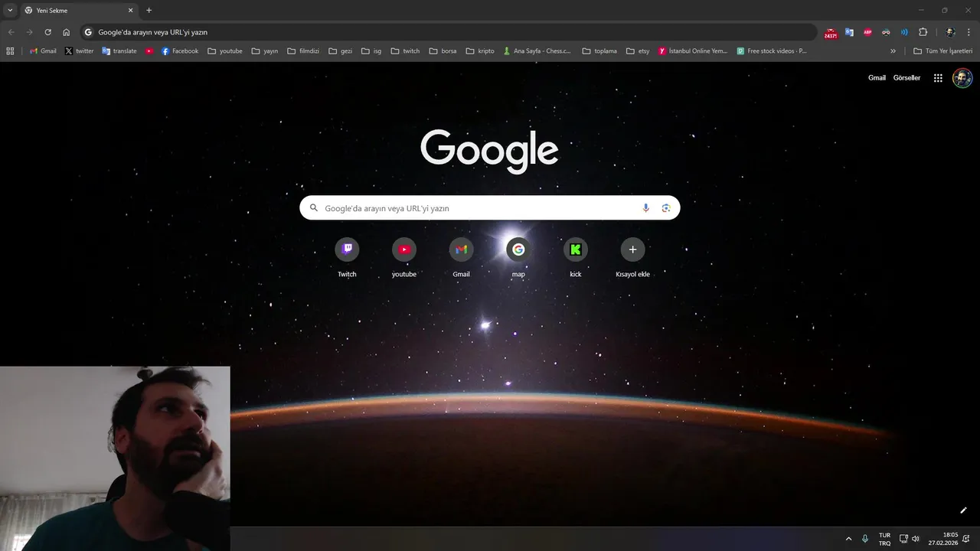980x551 pixels.
Task: Open the network status tray icon
Action: tap(903, 539)
